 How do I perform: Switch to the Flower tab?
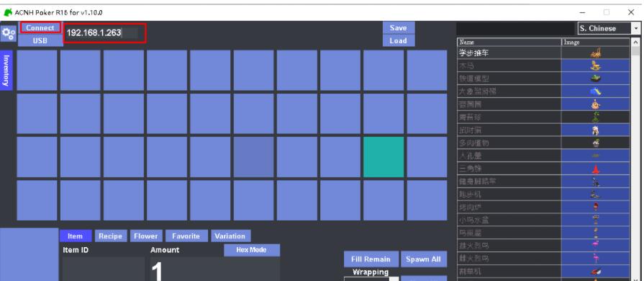[145, 236]
